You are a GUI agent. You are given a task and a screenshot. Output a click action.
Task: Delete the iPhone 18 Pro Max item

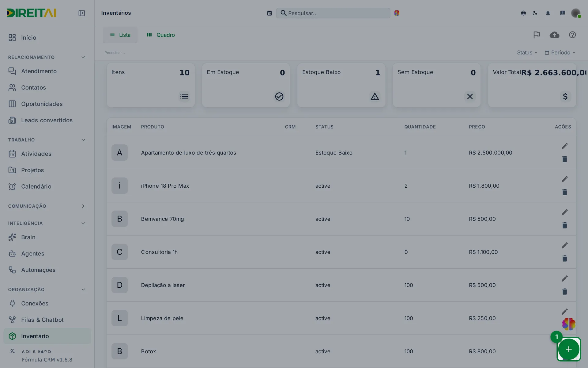pos(565,192)
